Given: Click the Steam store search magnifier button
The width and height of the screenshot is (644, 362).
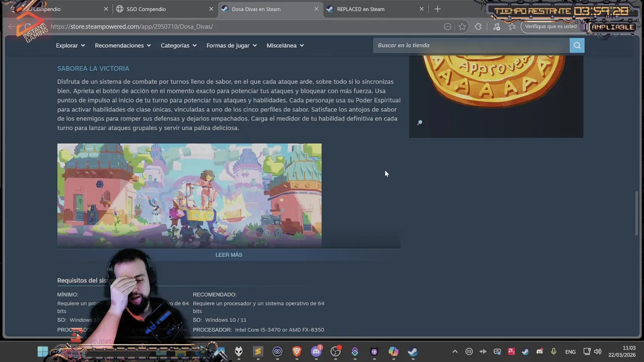Looking at the screenshot, I should [577, 45].
